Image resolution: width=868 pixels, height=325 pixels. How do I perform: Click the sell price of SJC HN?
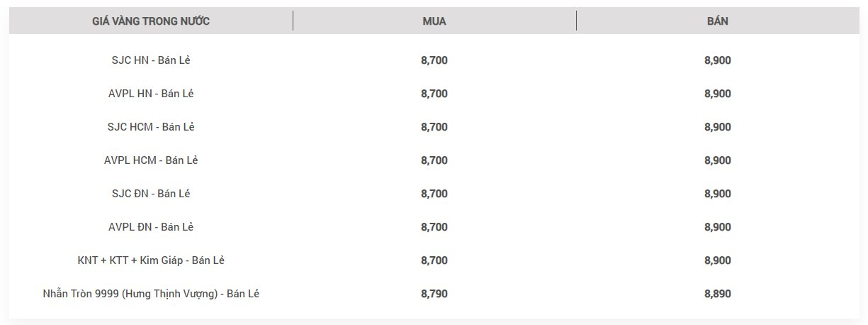(x=718, y=60)
